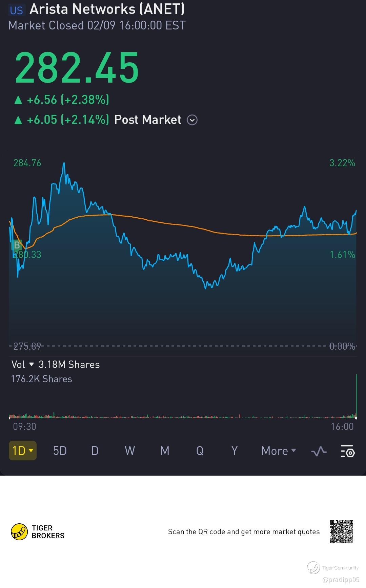
Task: Select the D daily chart tab
Action: 95,451
